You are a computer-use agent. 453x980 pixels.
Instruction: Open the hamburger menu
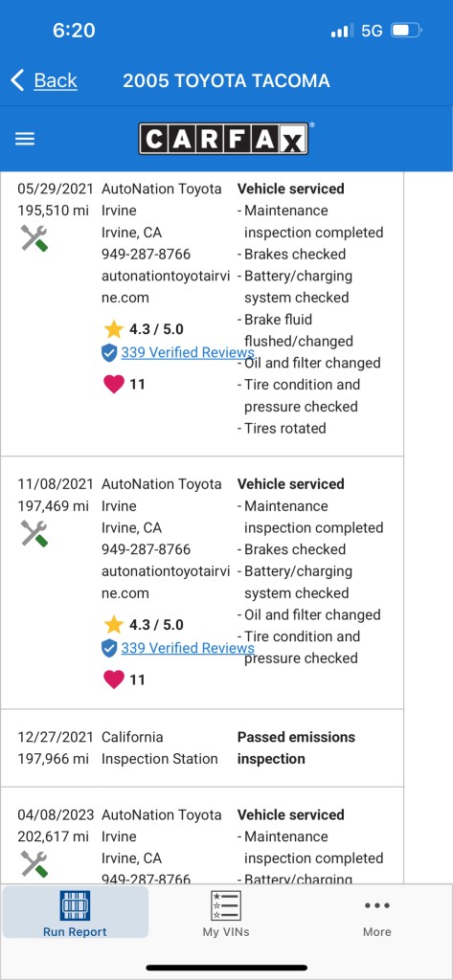(24, 138)
